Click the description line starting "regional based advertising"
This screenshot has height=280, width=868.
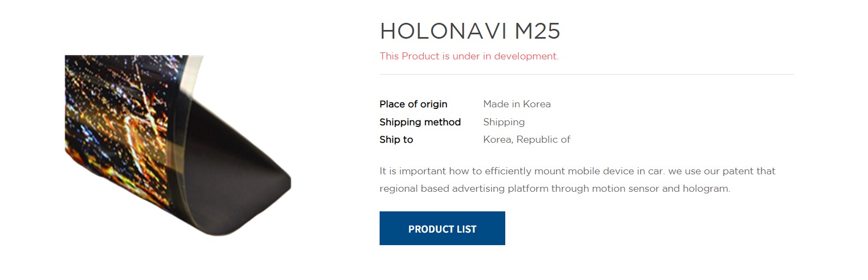click(555, 188)
